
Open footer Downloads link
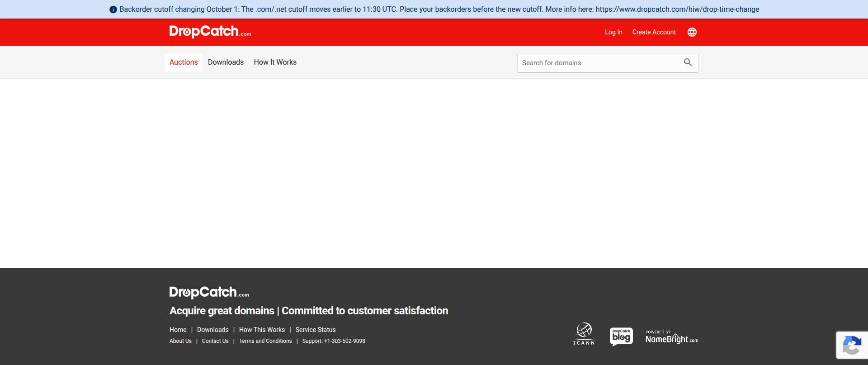click(212, 330)
